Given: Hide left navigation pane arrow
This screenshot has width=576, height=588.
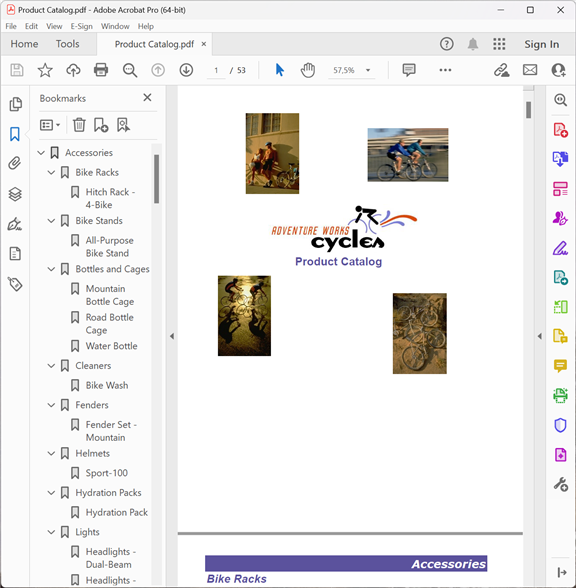Looking at the screenshot, I should (172, 336).
